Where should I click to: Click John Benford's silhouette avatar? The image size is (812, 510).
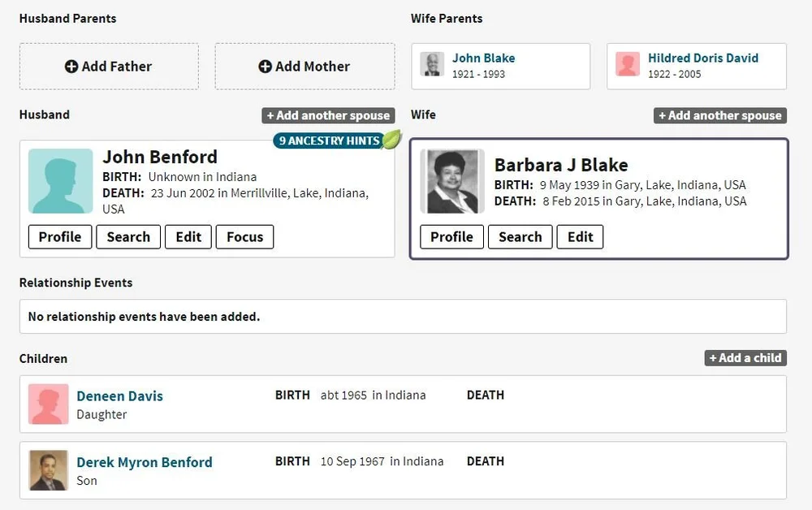(x=61, y=181)
